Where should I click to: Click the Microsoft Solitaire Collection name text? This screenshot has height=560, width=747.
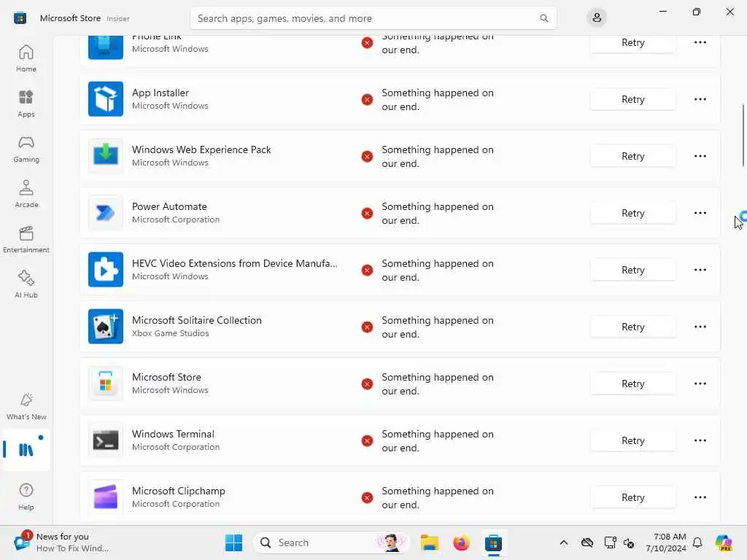197,320
